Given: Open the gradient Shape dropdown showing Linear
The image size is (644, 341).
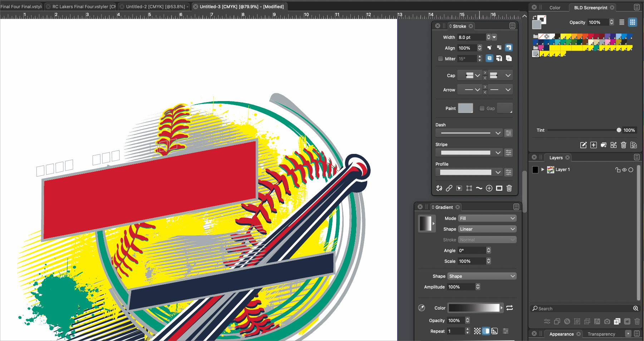Looking at the screenshot, I should click(x=487, y=229).
